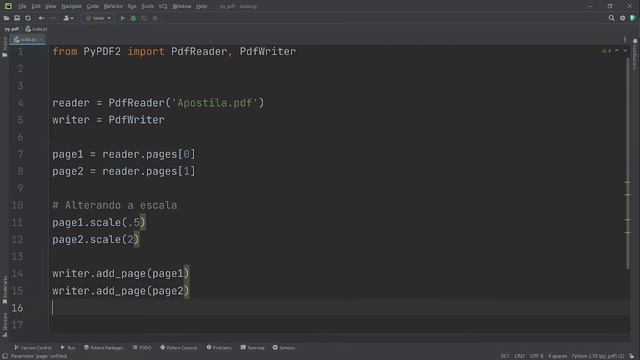Click the py_pdf project breadcrumb

coord(11,29)
